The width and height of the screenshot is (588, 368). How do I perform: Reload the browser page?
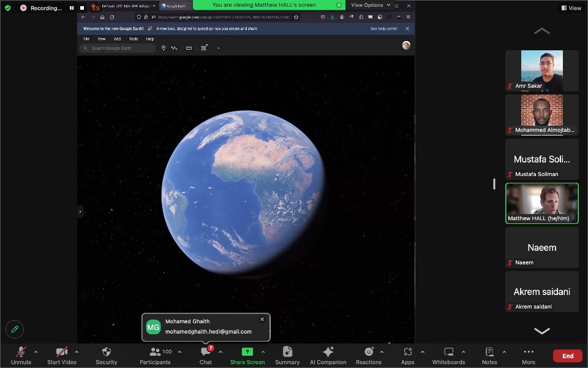(112, 17)
